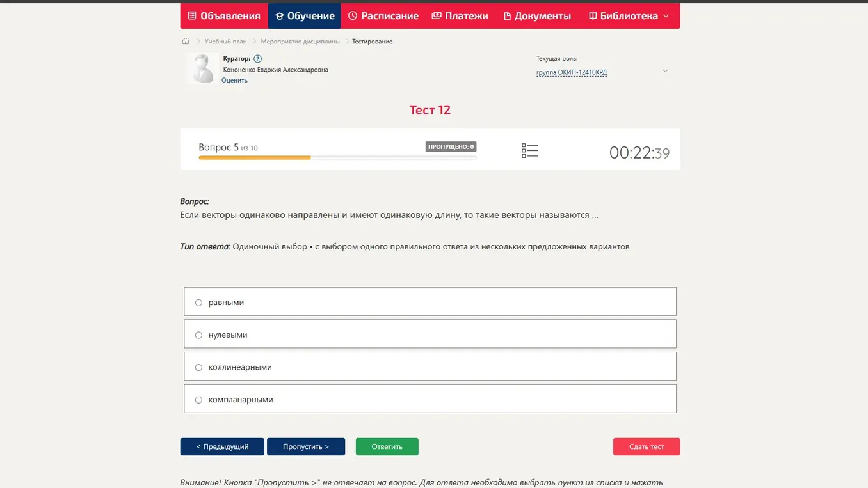Open the Объявления menu tab

[x=224, y=16]
